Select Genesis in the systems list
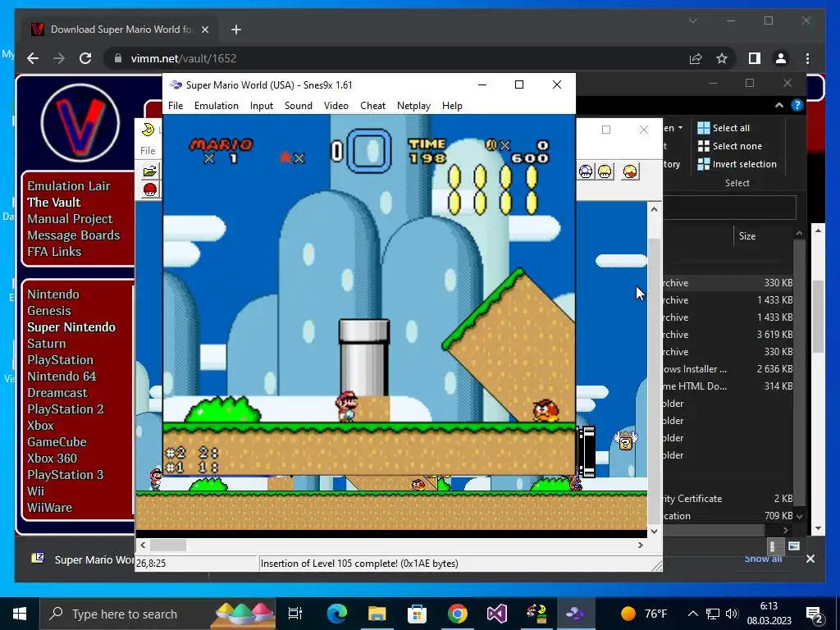This screenshot has height=630, width=840. point(49,311)
